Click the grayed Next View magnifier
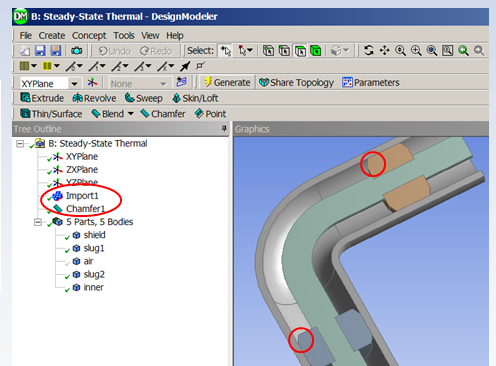496x366 pixels. tap(479, 51)
